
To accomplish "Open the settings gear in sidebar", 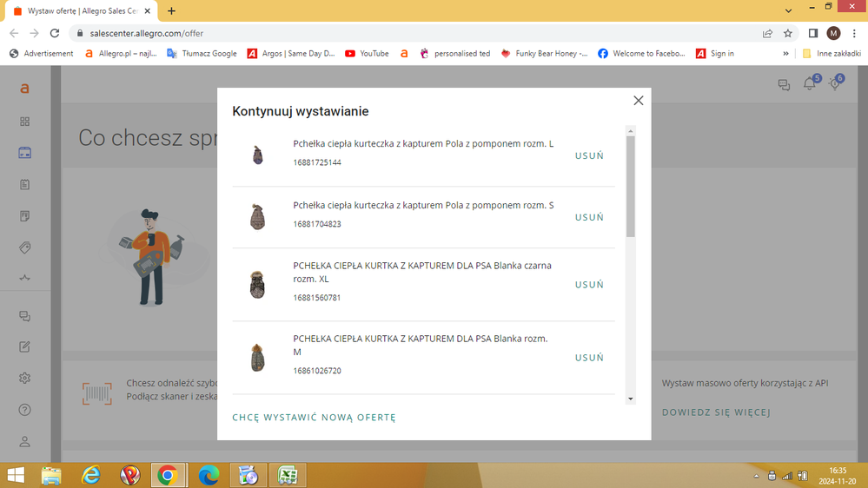I will (24, 378).
